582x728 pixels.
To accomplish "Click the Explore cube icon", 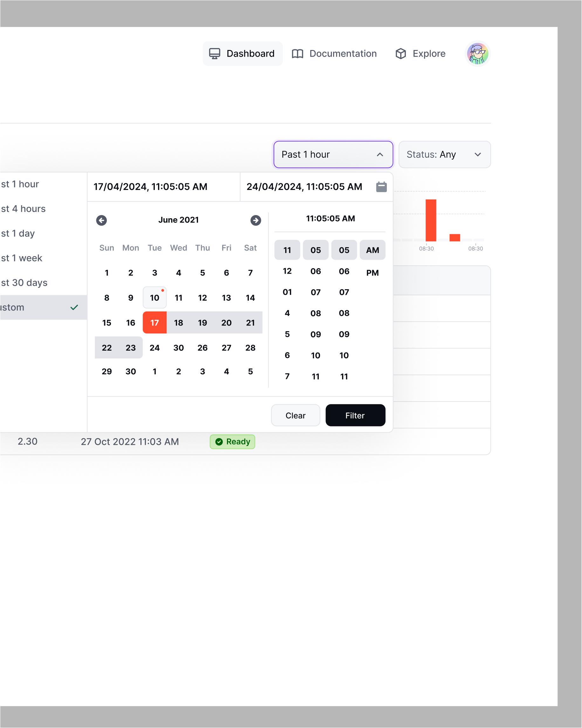I will point(401,54).
